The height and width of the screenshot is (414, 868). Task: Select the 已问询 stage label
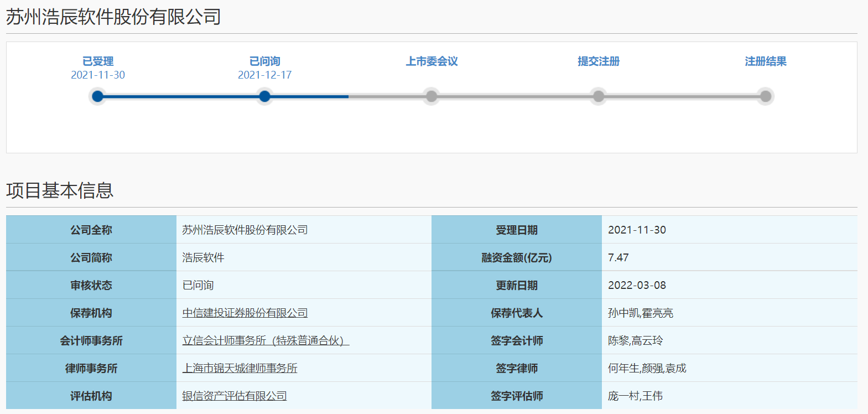click(x=265, y=61)
